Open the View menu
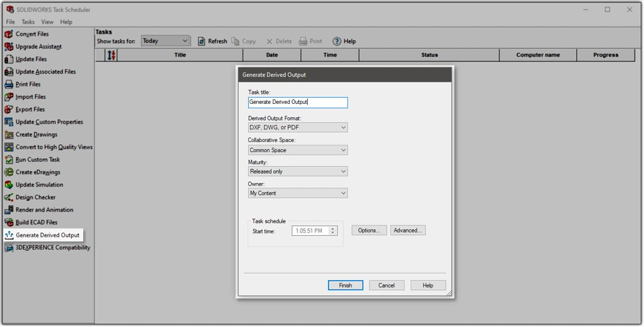 point(47,21)
